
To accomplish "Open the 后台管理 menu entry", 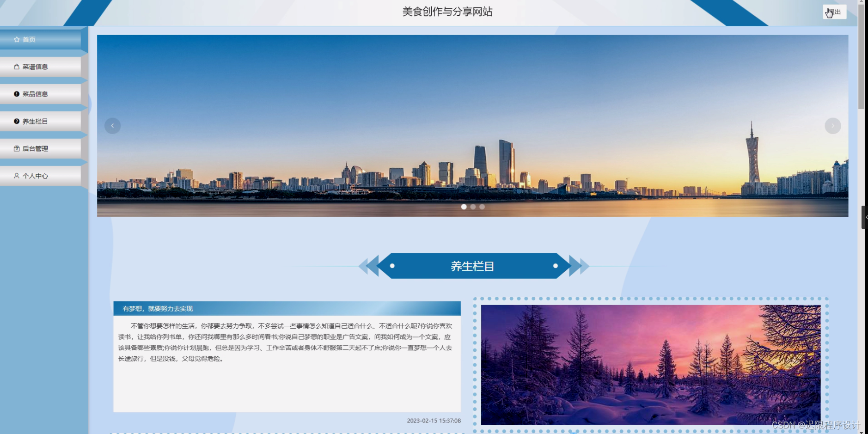I will 41,148.
